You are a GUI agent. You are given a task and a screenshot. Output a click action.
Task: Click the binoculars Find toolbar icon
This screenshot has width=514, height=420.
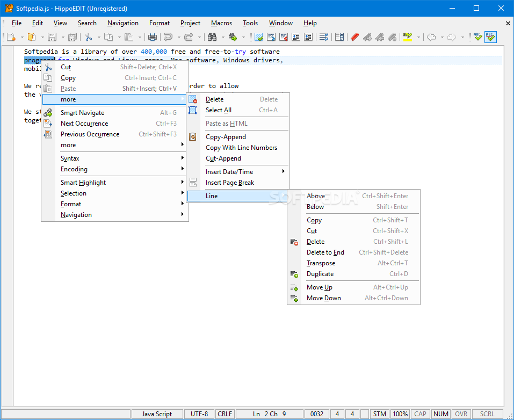[x=212, y=37]
